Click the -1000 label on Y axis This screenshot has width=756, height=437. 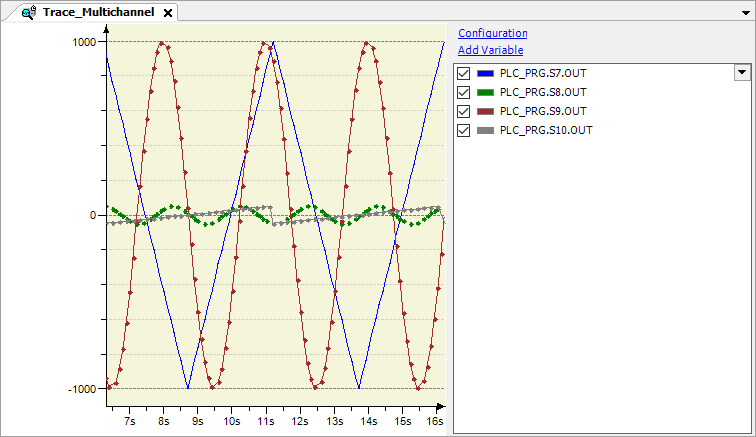(x=82, y=389)
